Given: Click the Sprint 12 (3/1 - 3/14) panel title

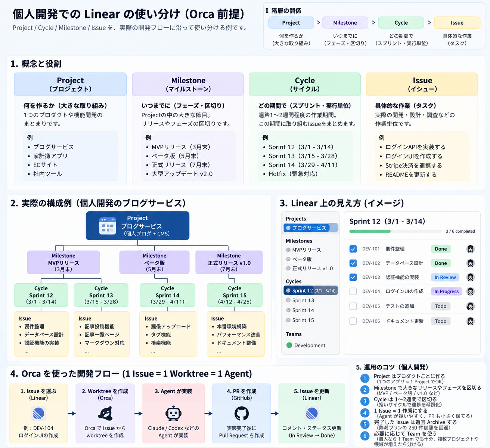Looking at the screenshot, I should (x=387, y=221).
